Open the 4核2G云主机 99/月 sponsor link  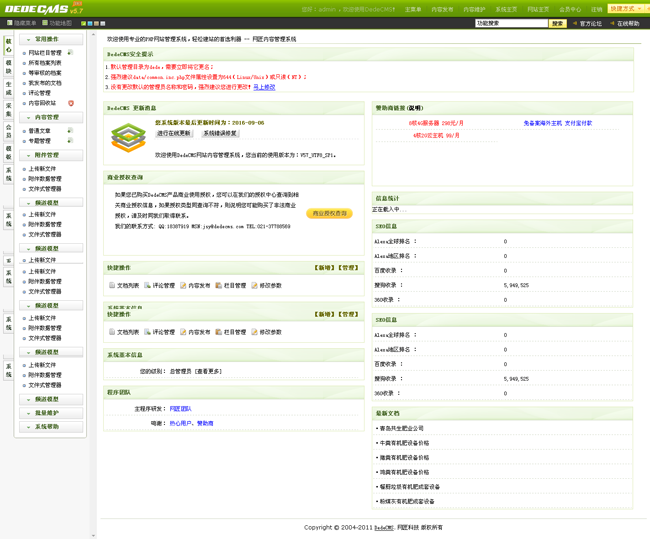coord(436,136)
